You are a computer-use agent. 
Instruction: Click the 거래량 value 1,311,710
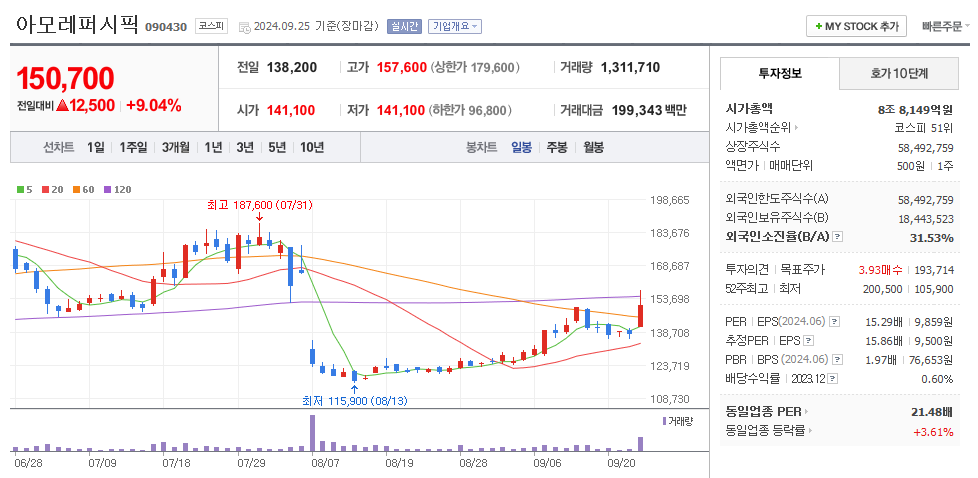coord(630,67)
